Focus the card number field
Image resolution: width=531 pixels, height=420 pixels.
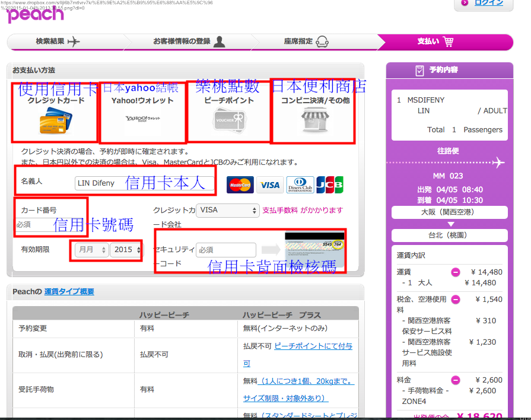[x=49, y=225]
